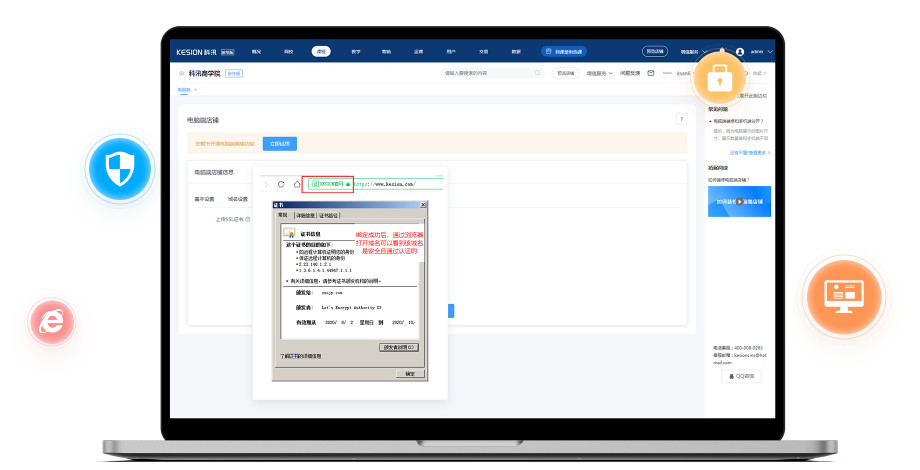
Task: Play the store decoration tutorial video thumbnail
Action: 739,201
